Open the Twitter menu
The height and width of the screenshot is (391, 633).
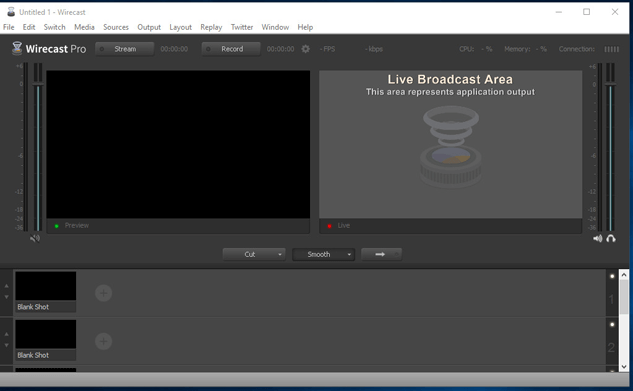tap(242, 27)
